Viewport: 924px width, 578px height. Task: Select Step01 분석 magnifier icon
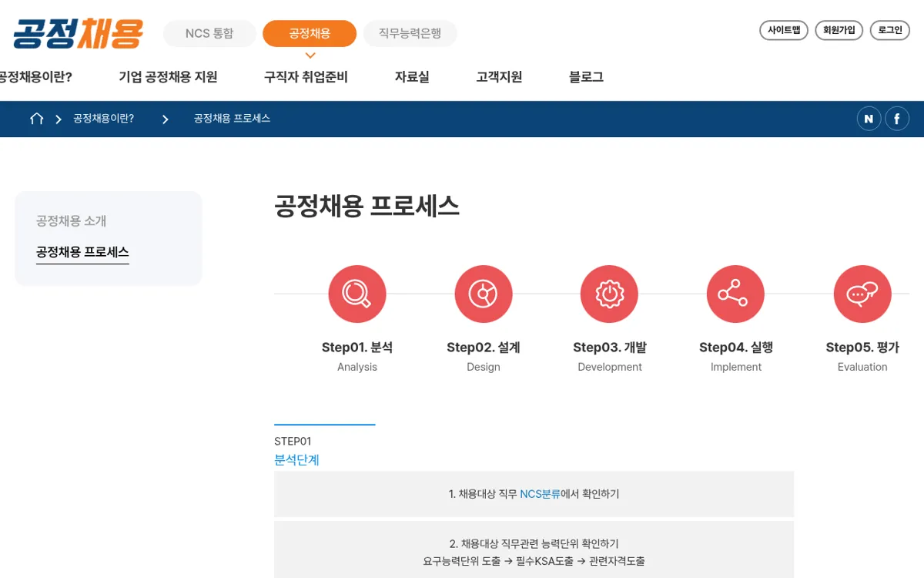coord(357,294)
